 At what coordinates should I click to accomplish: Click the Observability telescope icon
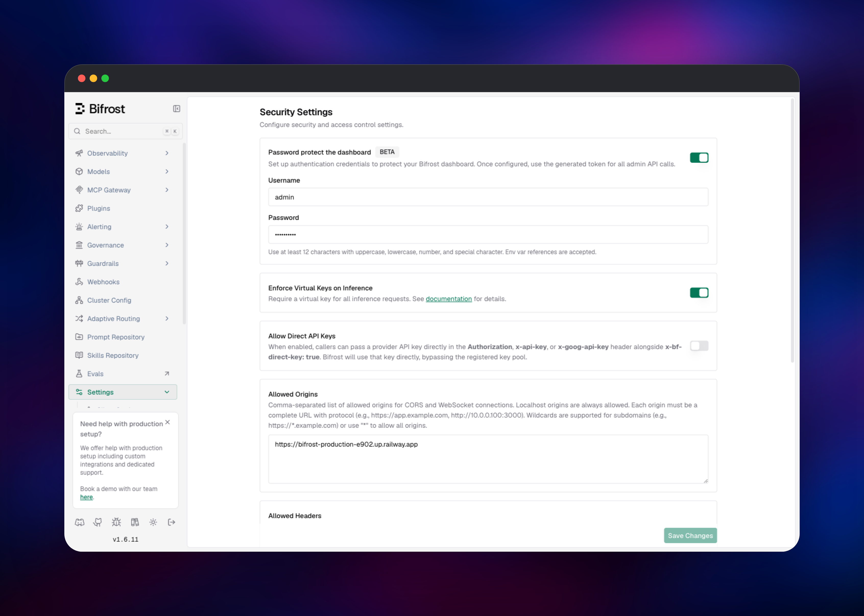point(79,153)
